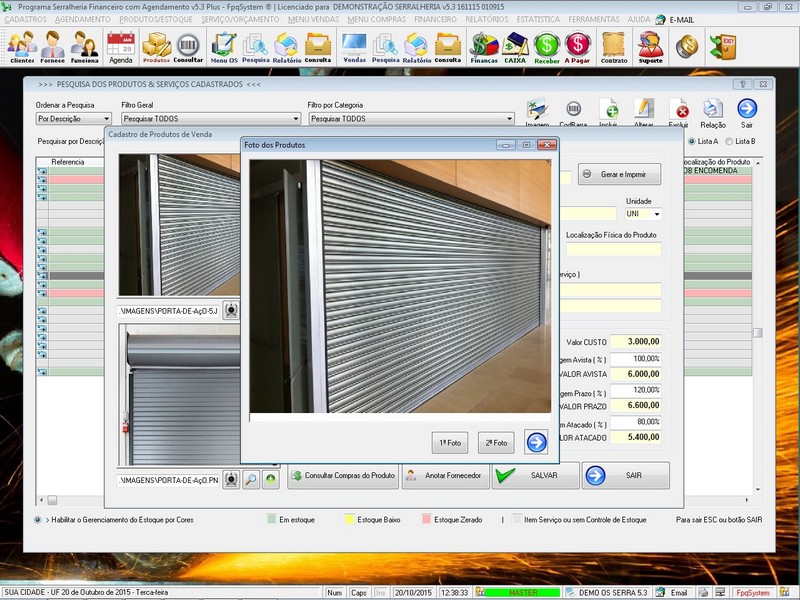Open the Suporte toolbar icon
The width and height of the screenshot is (800, 600).
650,46
